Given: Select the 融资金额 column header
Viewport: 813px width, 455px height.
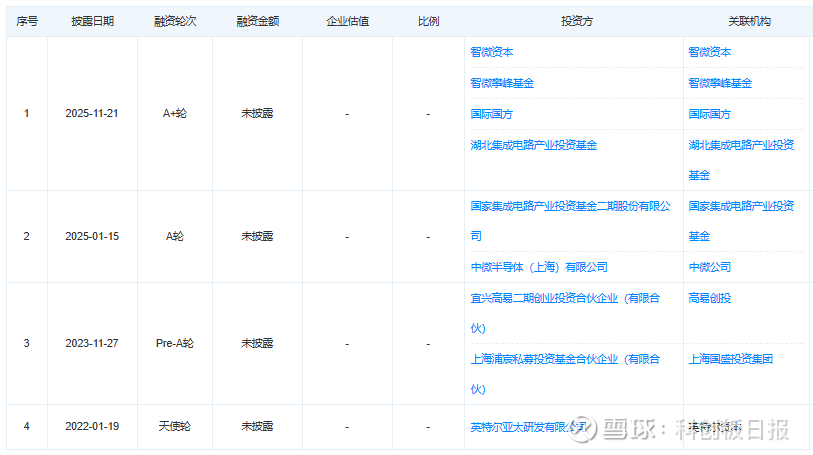Looking at the screenshot, I should (x=258, y=21).
